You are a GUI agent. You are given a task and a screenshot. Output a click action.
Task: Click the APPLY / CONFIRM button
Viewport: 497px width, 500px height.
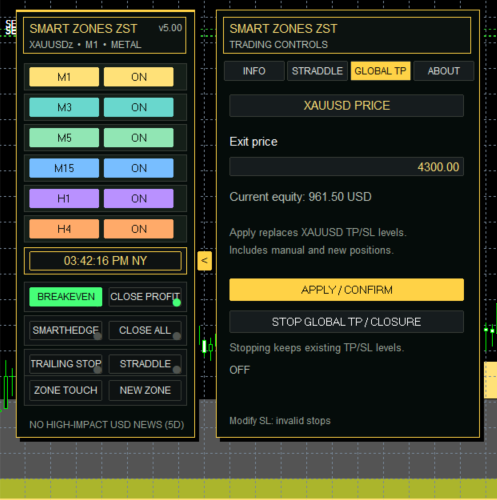(346, 290)
